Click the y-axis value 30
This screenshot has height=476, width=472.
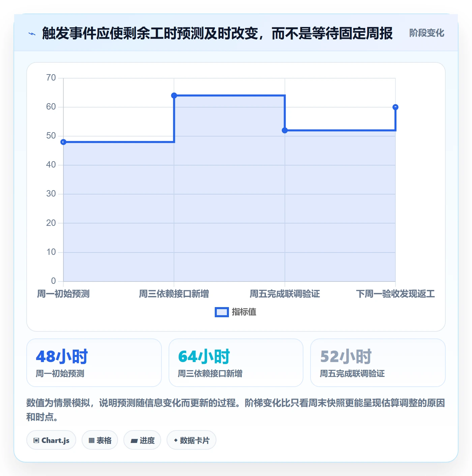[51, 194]
